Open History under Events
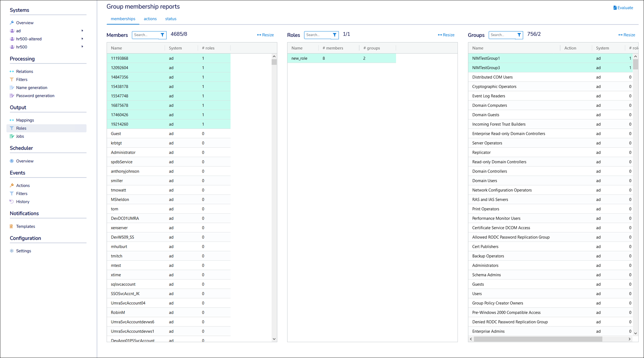644x358 pixels. pyautogui.click(x=22, y=202)
